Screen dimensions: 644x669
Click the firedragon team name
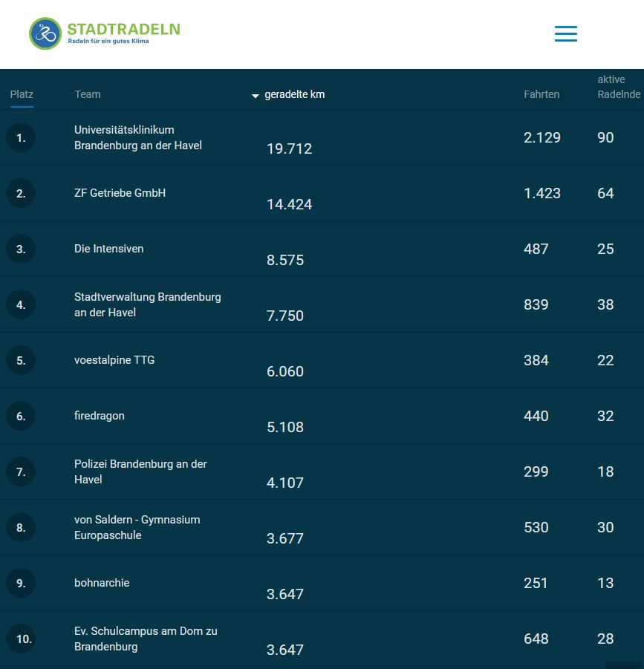pyautogui.click(x=99, y=416)
